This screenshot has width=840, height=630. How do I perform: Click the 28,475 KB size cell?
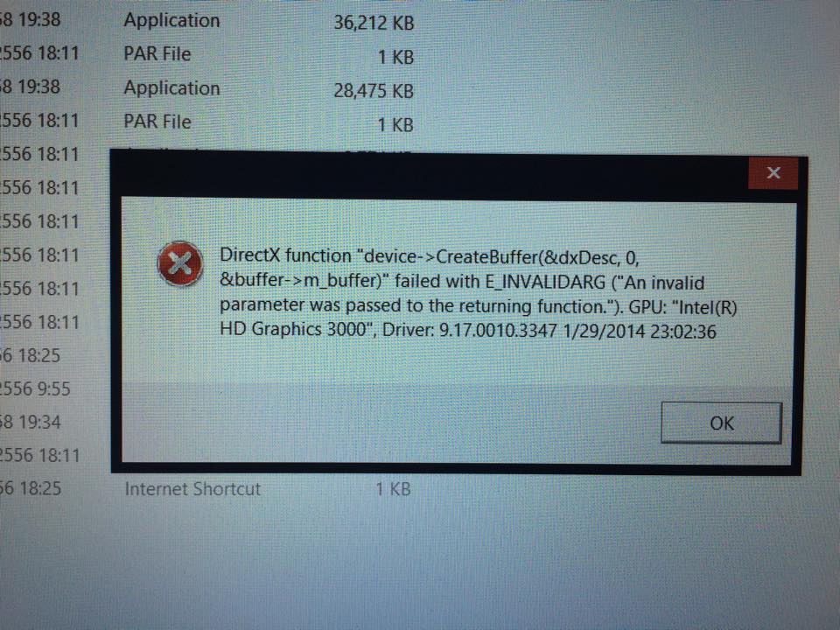click(x=374, y=90)
